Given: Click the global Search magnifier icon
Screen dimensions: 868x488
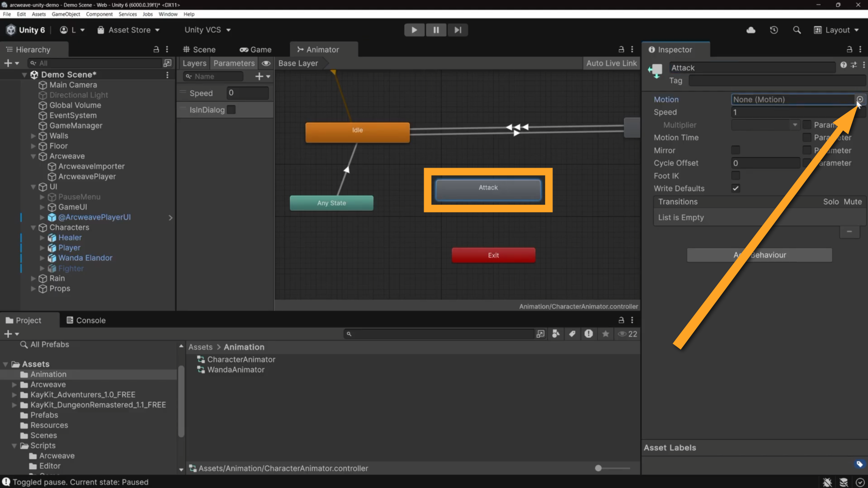Looking at the screenshot, I should pyautogui.click(x=797, y=30).
